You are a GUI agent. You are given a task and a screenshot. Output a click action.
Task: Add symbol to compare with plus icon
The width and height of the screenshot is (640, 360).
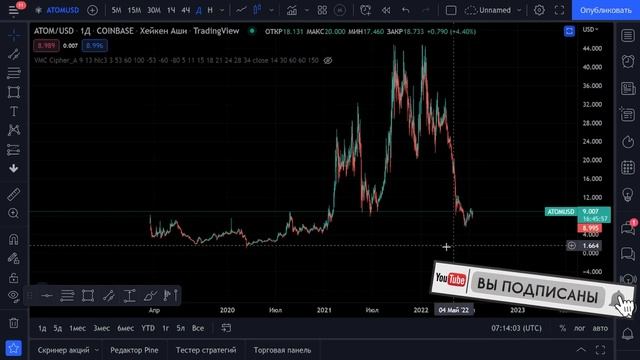tap(93, 10)
